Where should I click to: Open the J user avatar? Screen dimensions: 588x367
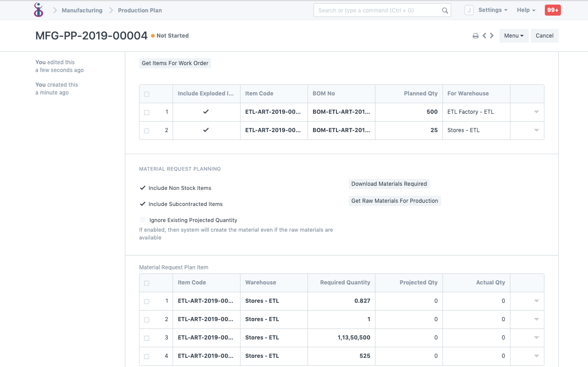[x=469, y=10]
